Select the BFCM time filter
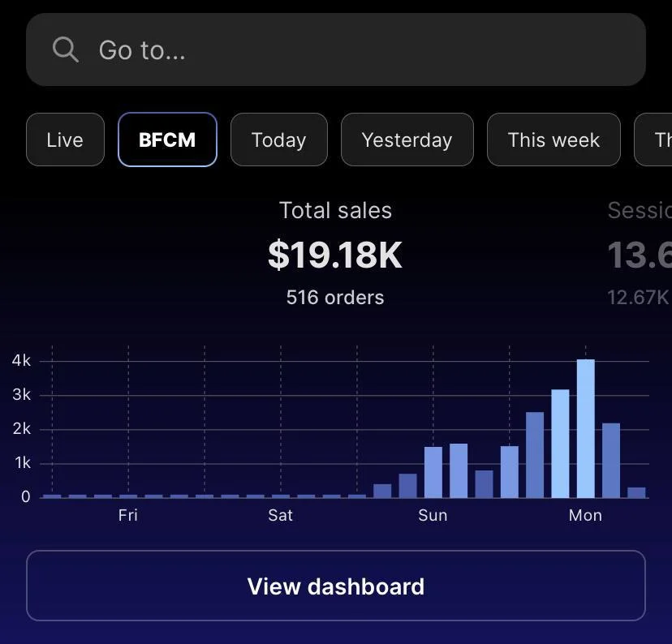Image resolution: width=672 pixels, height=644 pixels. pos(167,140)
